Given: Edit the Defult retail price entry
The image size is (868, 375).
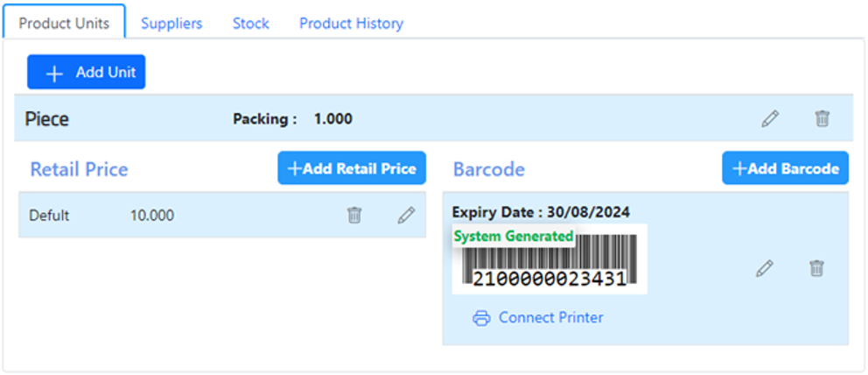Looking at the screenshot, I should pyautogui.click(x=406, y=216).
